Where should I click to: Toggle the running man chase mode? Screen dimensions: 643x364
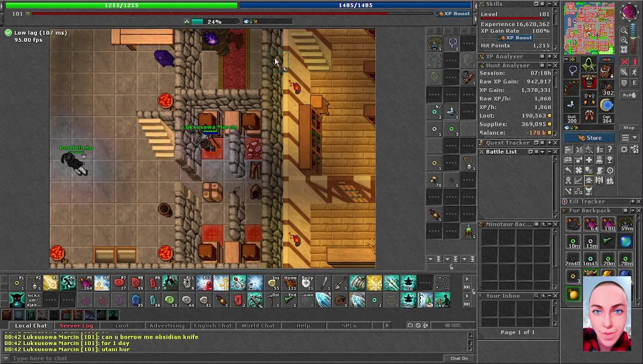tap(634, 73)
